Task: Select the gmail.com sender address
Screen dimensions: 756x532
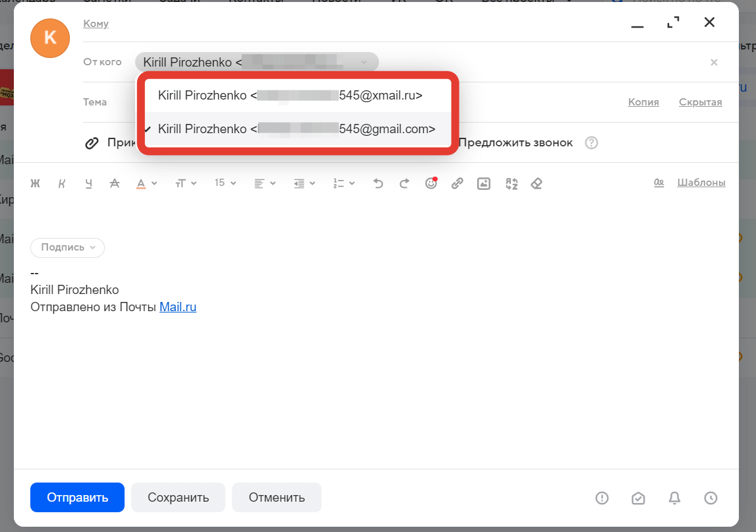Action: (x=297, y=129)
